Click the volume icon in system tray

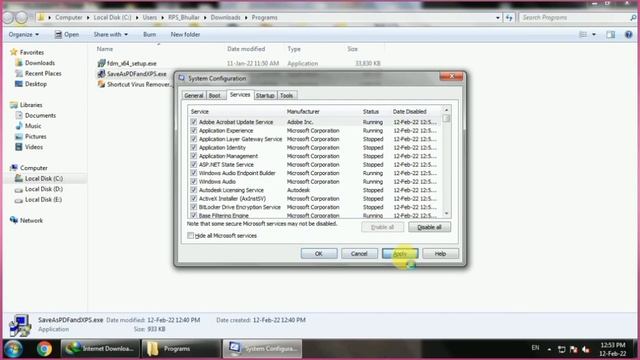coord(586,349)
